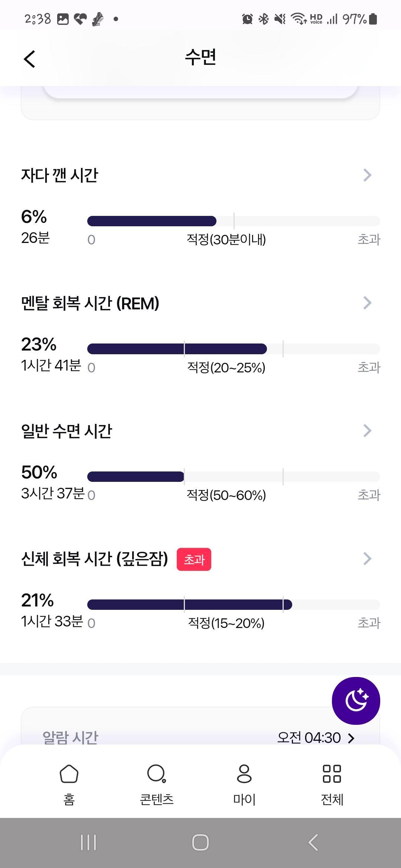The width and height of the screenshot is (401, 868).
Task: Expand the 멘탈 회복 시간 (REM) chevron
Action: click(x=367, y=303)
